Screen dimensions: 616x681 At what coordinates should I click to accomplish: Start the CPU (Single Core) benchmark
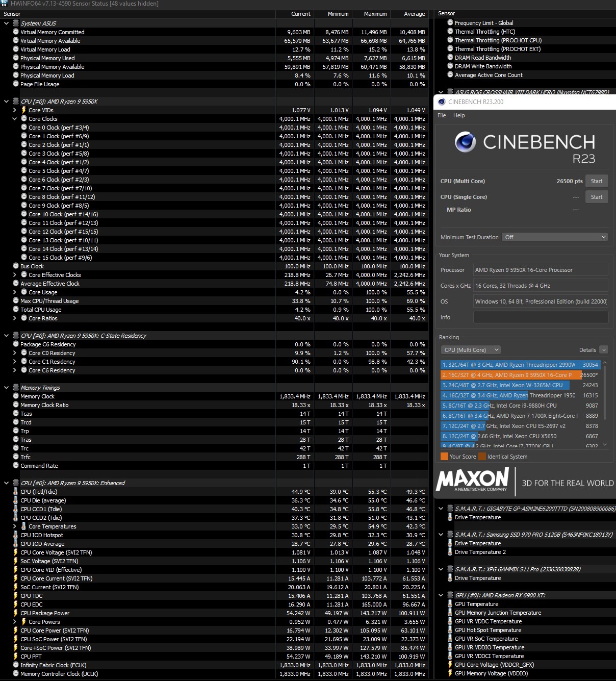tap(597, 197)
